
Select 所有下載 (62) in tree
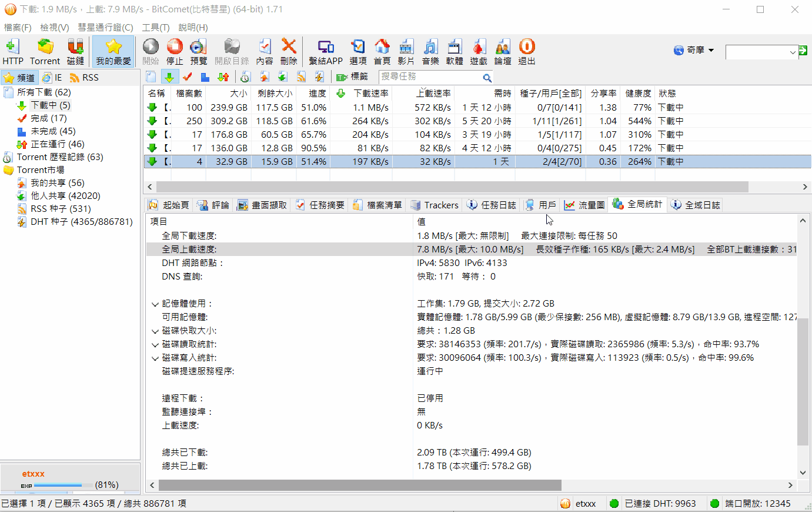tap(44, 92)
